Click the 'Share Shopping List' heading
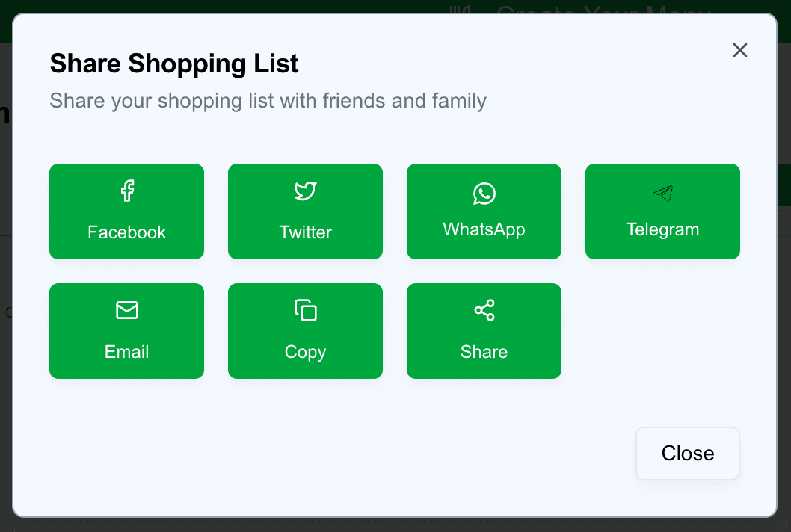The height and width of the screenshot is (532, 791). (174, 64)
